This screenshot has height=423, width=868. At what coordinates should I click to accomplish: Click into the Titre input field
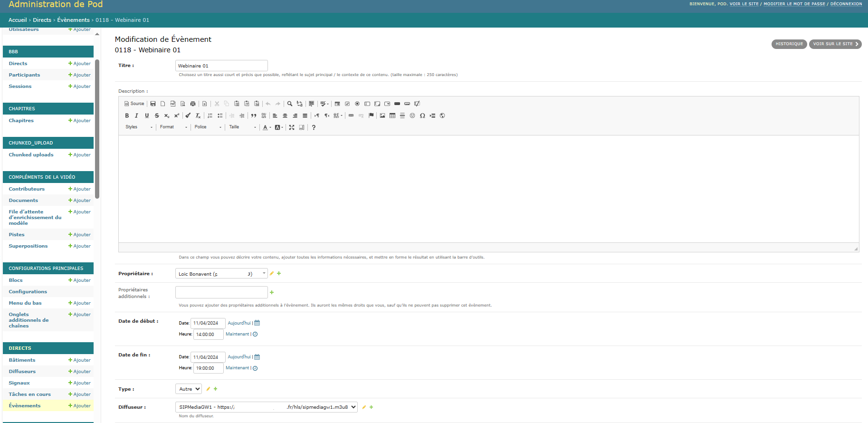coord(221,66)
